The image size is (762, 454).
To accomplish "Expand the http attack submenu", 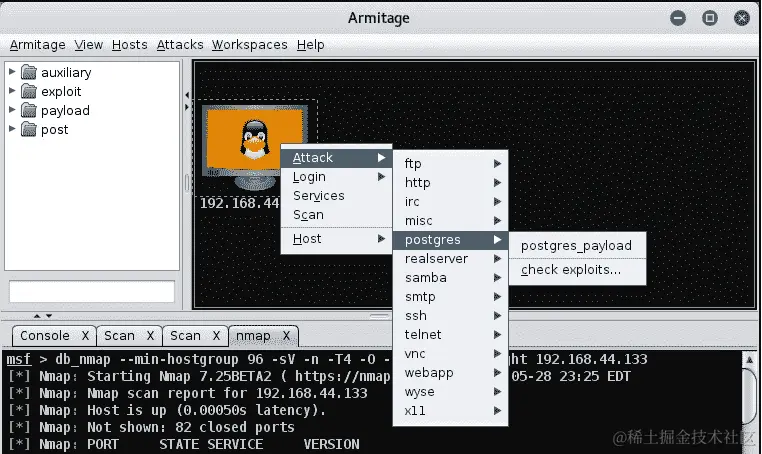I will click(x=450, y=182).
